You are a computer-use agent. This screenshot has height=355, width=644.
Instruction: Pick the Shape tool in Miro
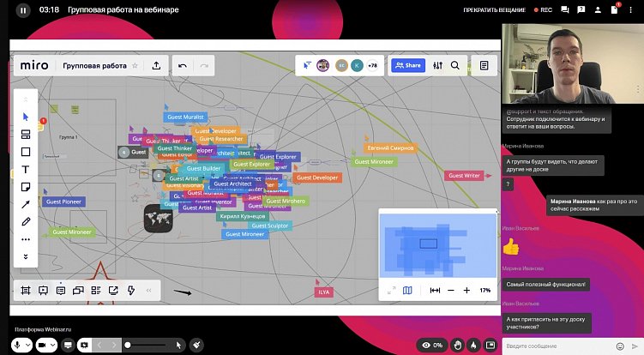(26, 152)
